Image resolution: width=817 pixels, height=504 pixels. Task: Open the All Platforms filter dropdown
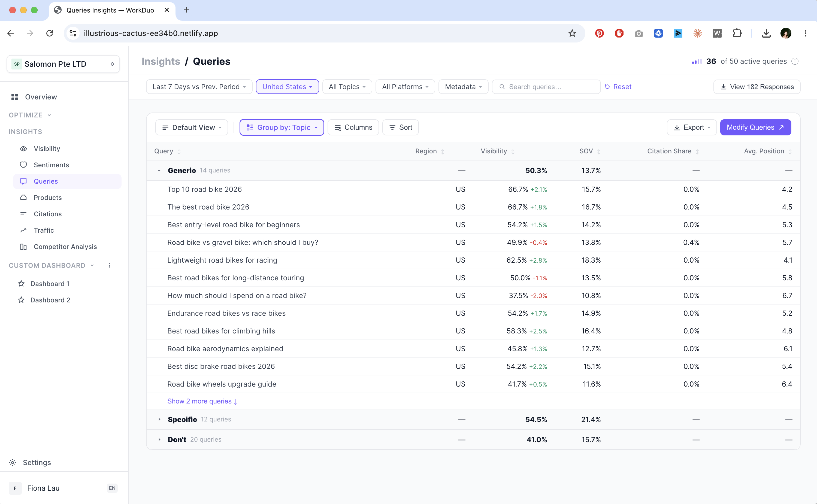[x=405, y=87]
